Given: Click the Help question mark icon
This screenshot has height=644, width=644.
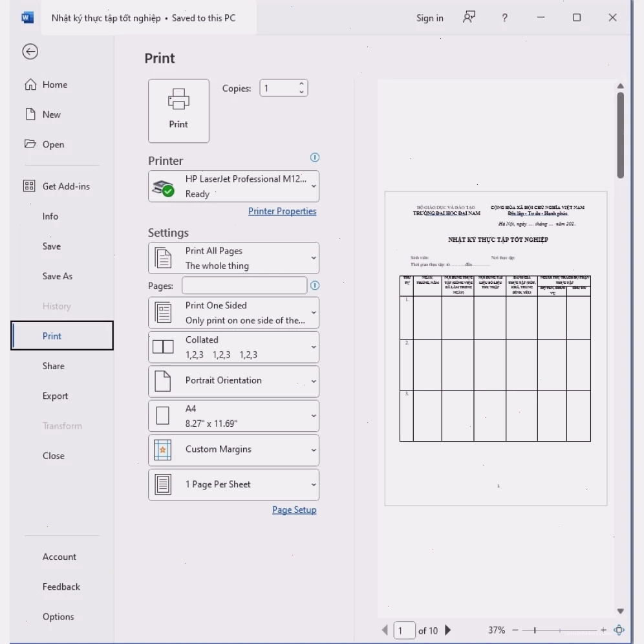Looking at the screenshot, I should click(505, 17).
